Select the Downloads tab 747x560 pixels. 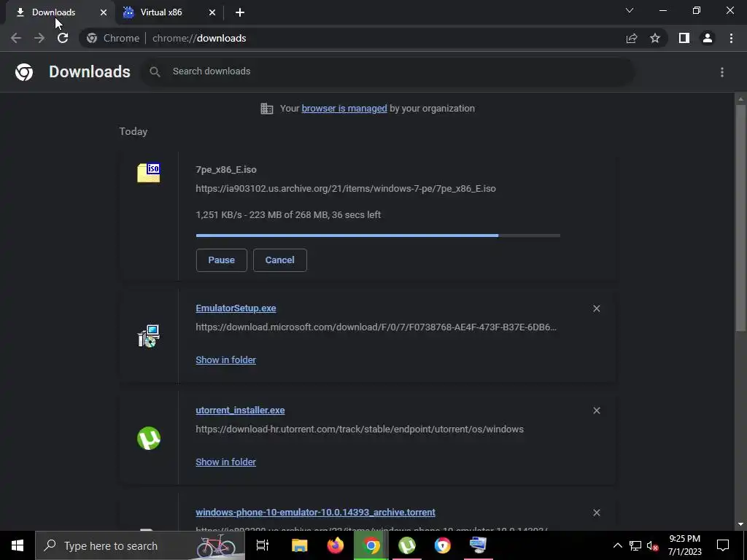pos(61,12)
